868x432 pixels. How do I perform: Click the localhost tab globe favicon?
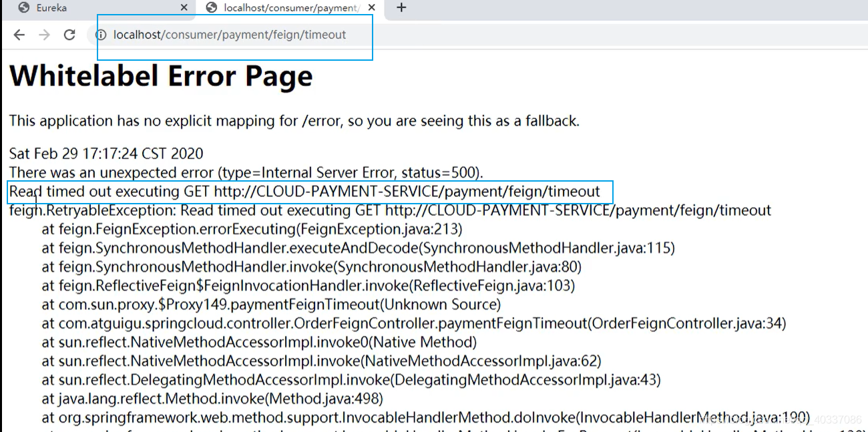[x=212, y=8]
